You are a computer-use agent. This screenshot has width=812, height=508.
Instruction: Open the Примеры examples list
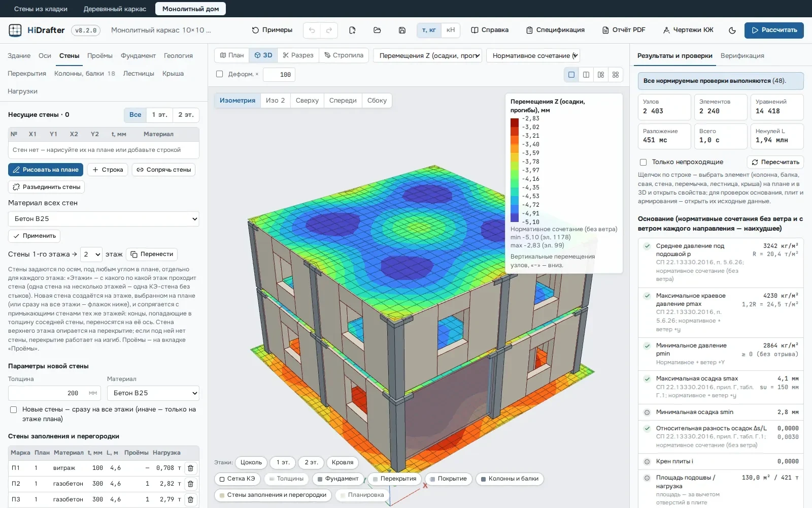tap(272, 30)
